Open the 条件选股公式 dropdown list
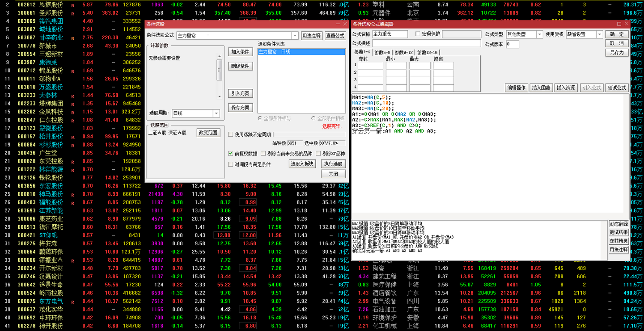This screenshot has height=331, width=644. point(295,35)
